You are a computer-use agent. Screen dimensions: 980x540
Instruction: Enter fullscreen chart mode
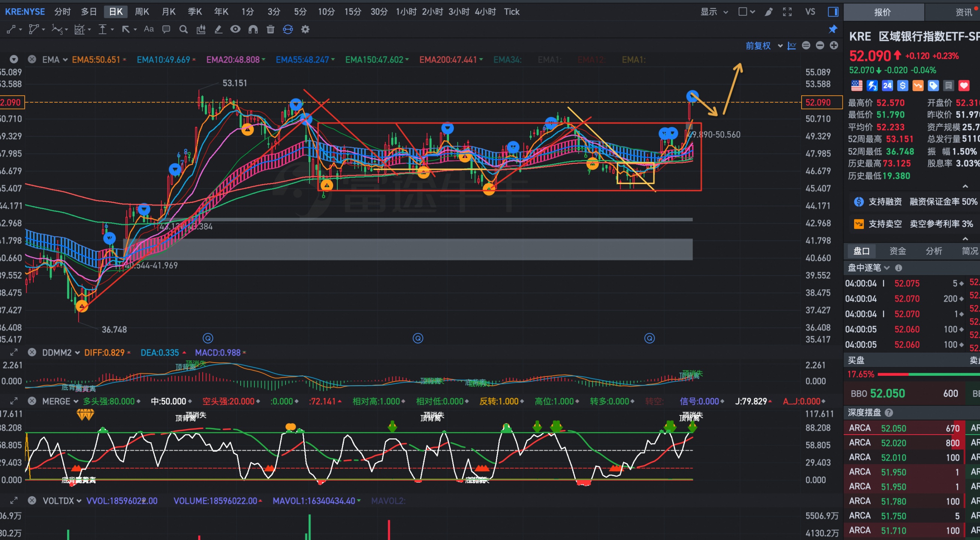click(x=787, y=12)
